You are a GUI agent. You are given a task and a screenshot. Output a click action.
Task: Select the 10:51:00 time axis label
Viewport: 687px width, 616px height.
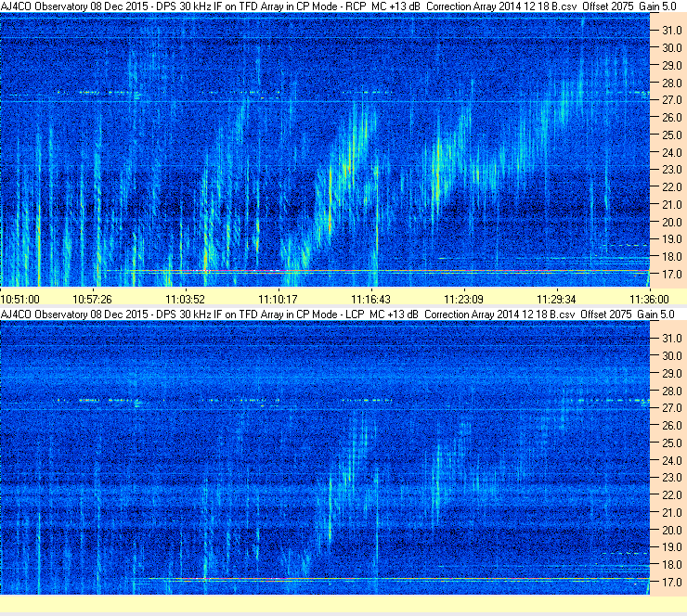[x=19, y=299]
